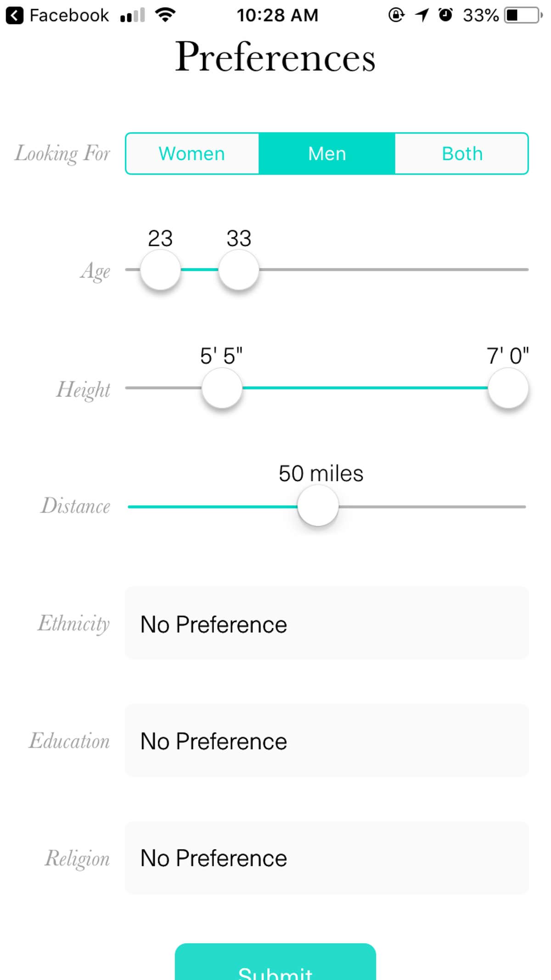This screenshot has height=980, width=551.
Task: Tap the battery indicator showing 33%
Action: pyautogui.click(x=511, y=15)
